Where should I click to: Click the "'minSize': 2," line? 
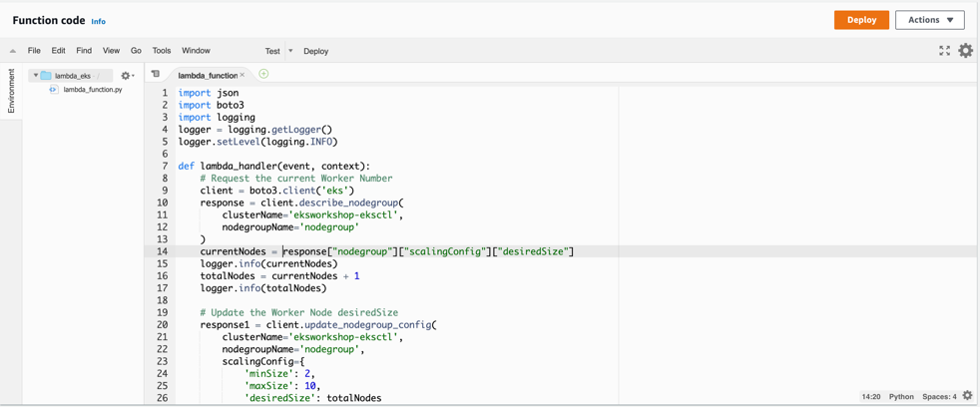280,373
